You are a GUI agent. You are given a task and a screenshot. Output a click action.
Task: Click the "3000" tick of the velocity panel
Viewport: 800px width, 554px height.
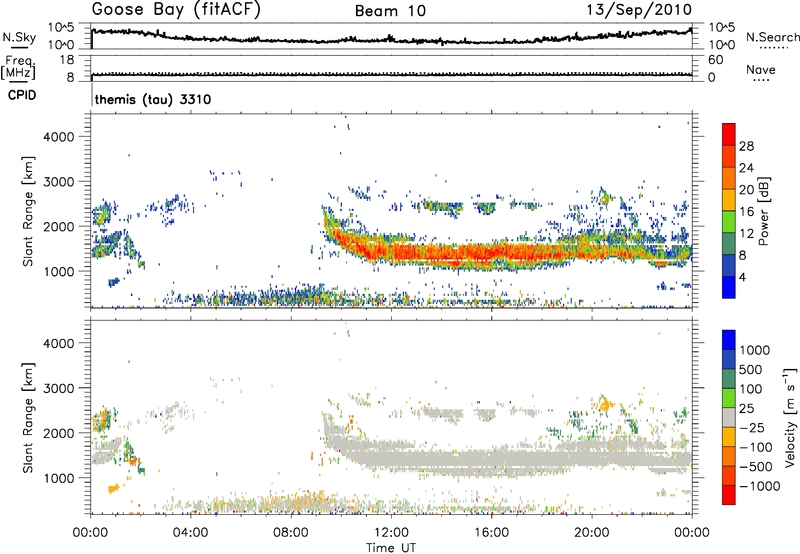[58, 388]
